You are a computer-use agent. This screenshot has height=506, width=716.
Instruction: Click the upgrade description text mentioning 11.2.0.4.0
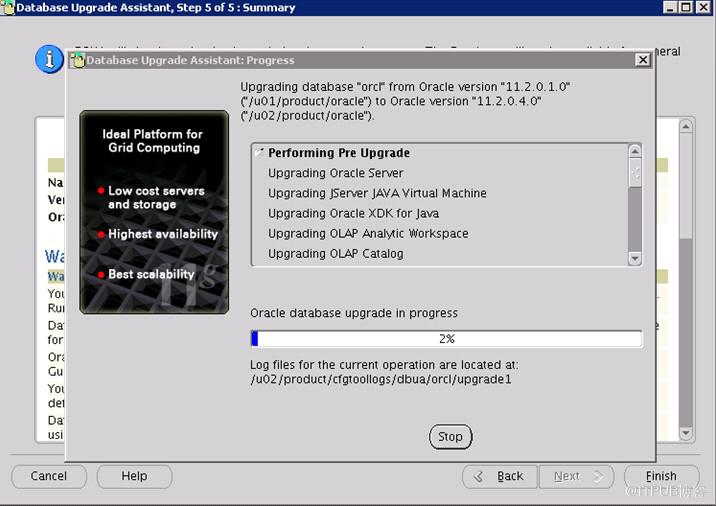(x=405, y=101)
